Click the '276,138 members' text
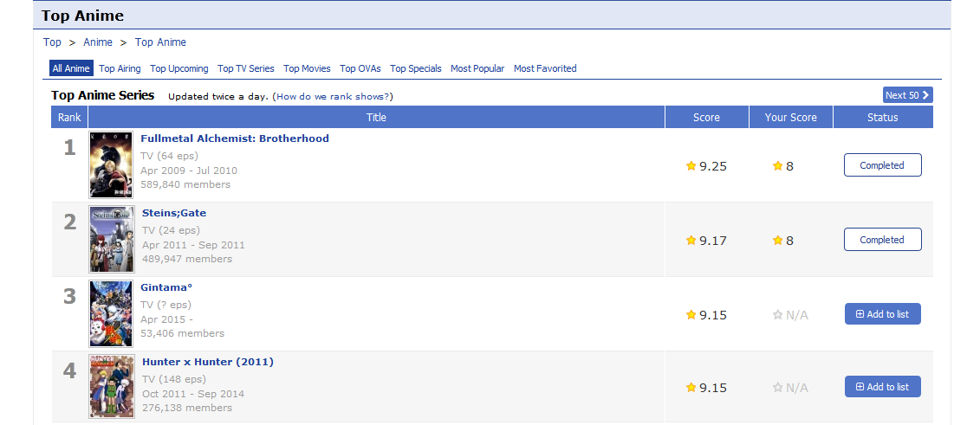The width and height of the screenshot is (980, 425). click(x=187, y=408)
